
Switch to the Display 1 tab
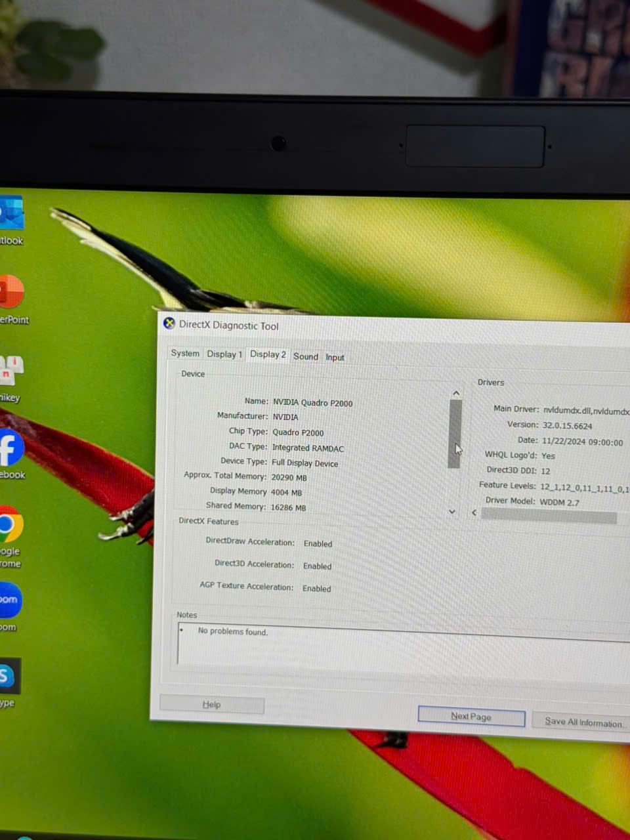pyautogui.click(x=224, y=354)
